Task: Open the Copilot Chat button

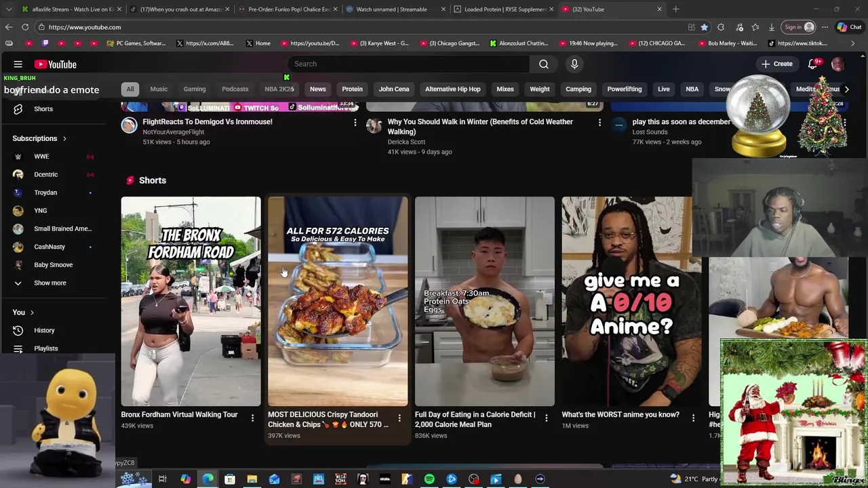Action: (x=849, y=27)
